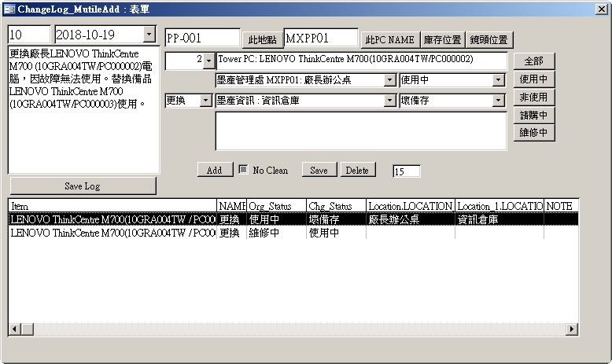Click the list scrollbar right arrow
This screenshot has width=612, height=364.
(571, 329)
